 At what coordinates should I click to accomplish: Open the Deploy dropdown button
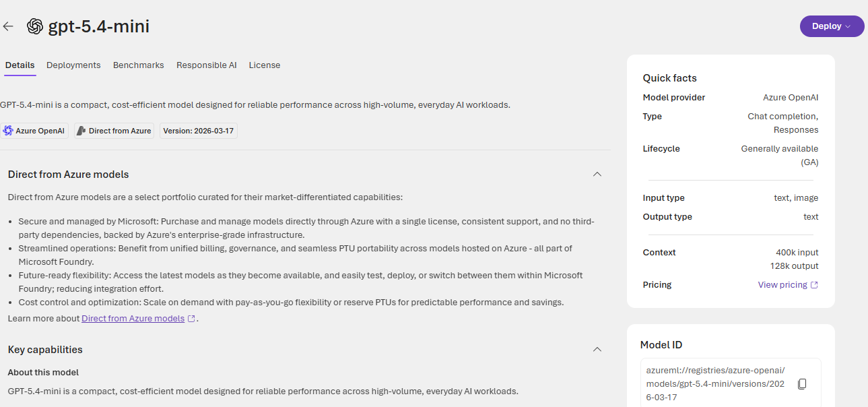(x=832, y=26)
